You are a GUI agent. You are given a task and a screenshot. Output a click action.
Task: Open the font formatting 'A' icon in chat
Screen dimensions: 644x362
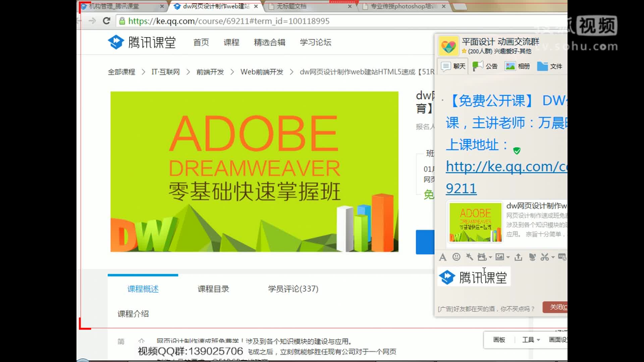443,257
